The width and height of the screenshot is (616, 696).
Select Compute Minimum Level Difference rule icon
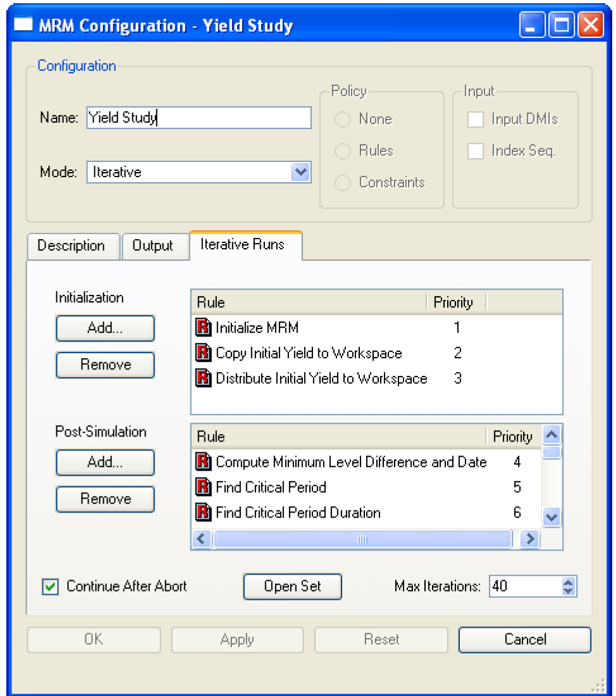(203, 462)
